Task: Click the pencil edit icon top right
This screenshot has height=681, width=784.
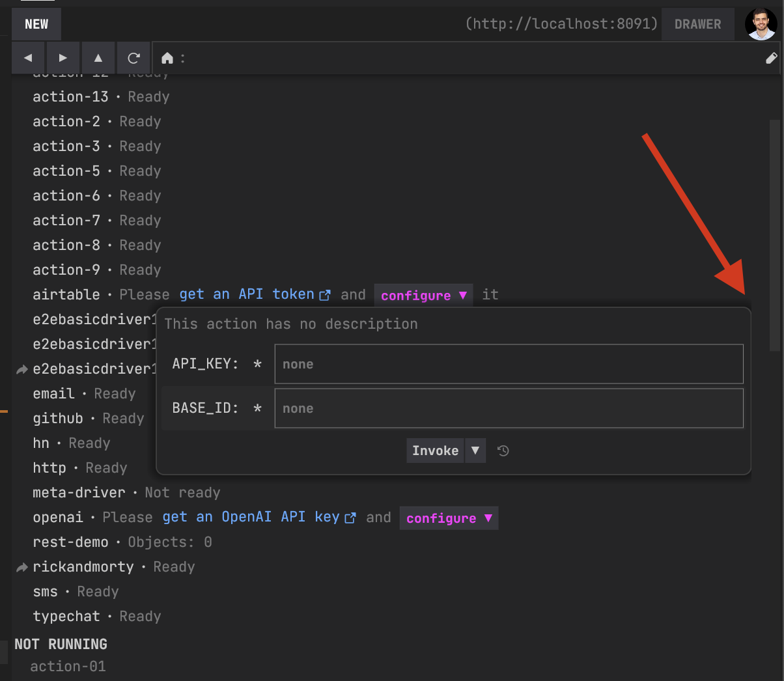Action: [x=772, y=58]
